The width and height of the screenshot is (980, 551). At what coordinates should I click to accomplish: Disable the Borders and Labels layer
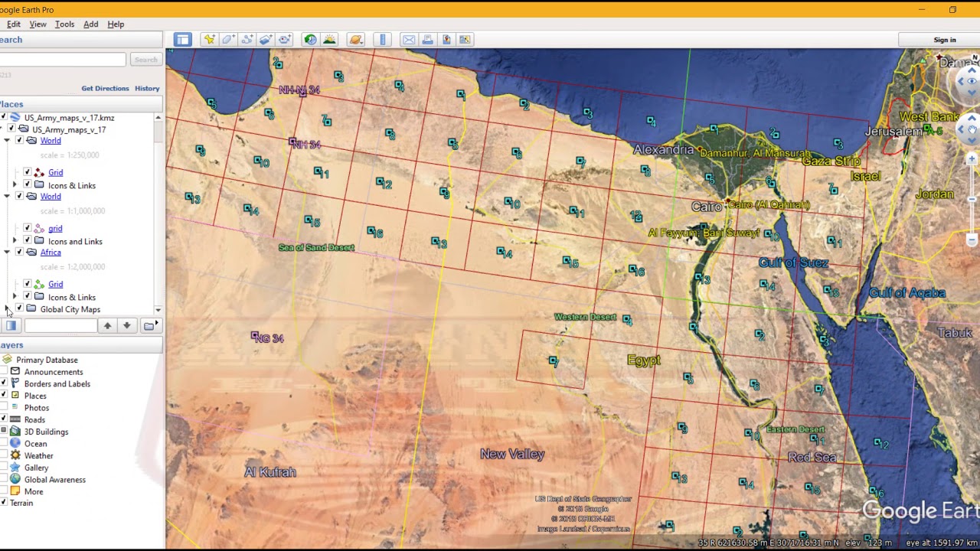tap(3, 383)
